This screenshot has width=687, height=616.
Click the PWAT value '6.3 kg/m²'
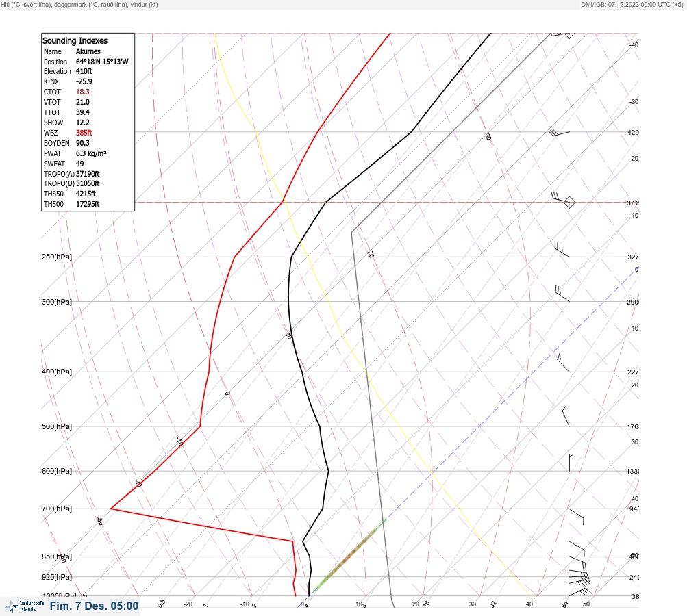pos(91,153)
